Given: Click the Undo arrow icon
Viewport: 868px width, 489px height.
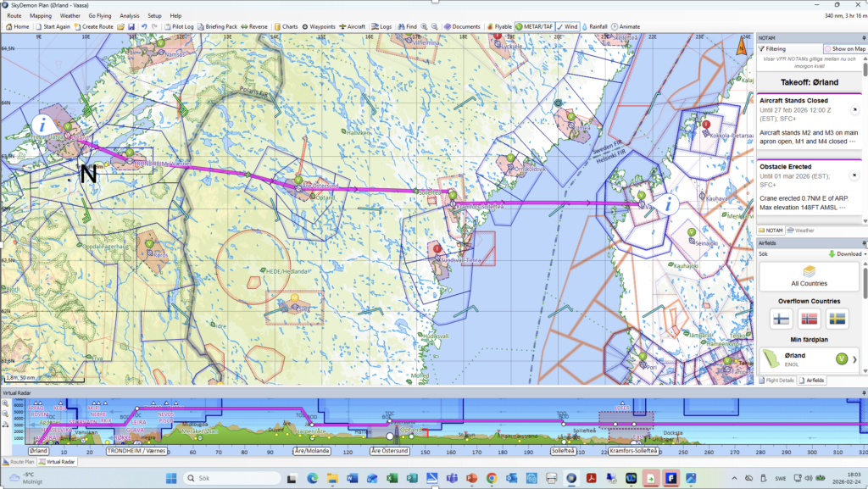Looking at the screenshot, I should [143, 26].
